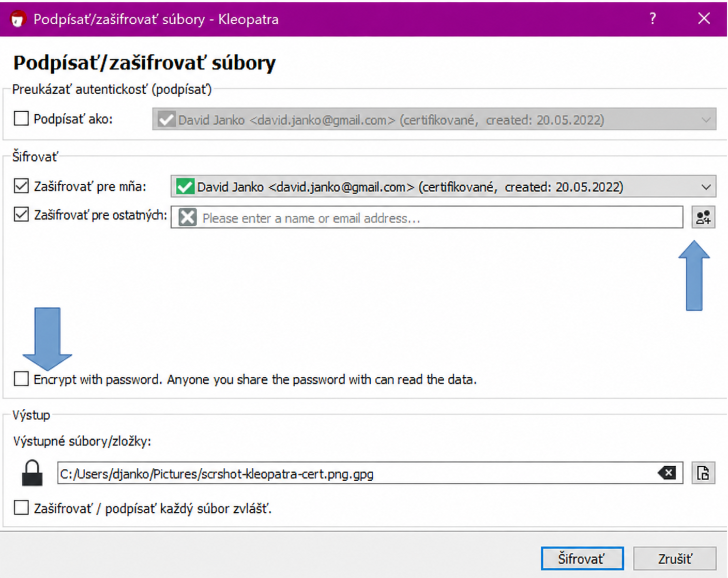
Task: Tick 'Zašifrovať / podpísať každý súbor zvlášť'
Action: click(21, 508)
